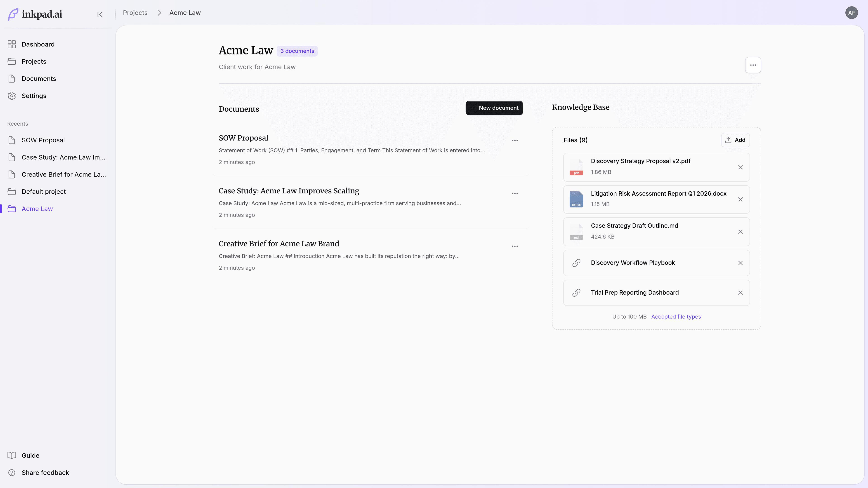Select Litigation Risk Assessment Report Q1 2026.docx name
Viewport: 868px width, 488px height.
point(658,194)
